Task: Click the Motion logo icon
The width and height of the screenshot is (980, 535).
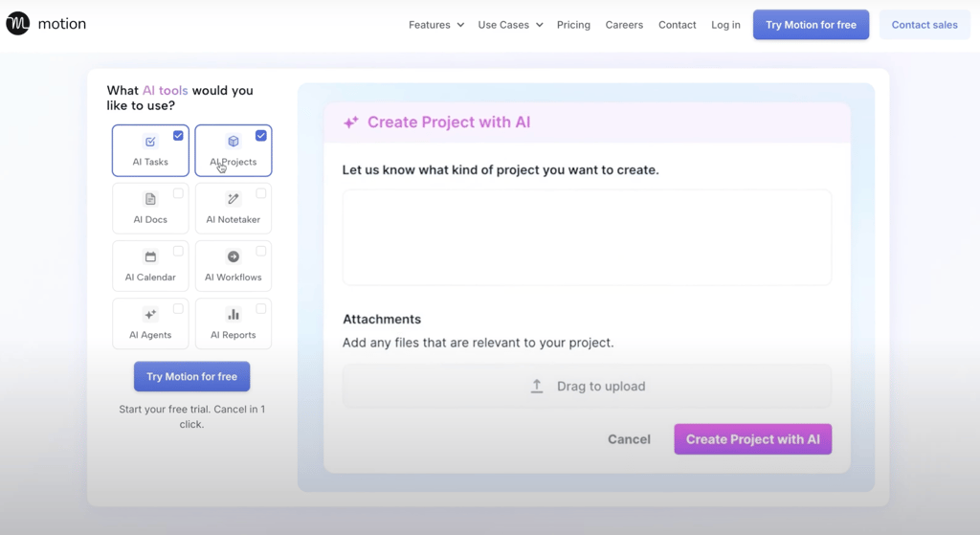Action: point(18,24)
